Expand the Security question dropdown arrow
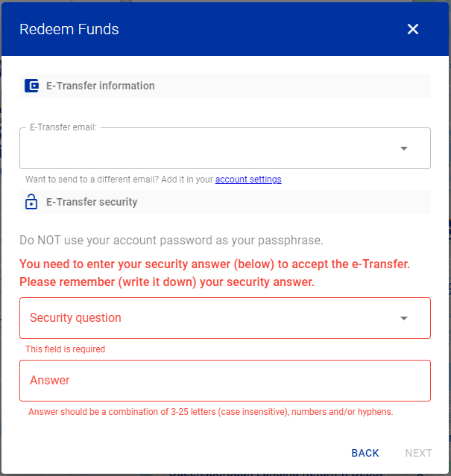This screenshot has width=451, height=476. point(403,318)
